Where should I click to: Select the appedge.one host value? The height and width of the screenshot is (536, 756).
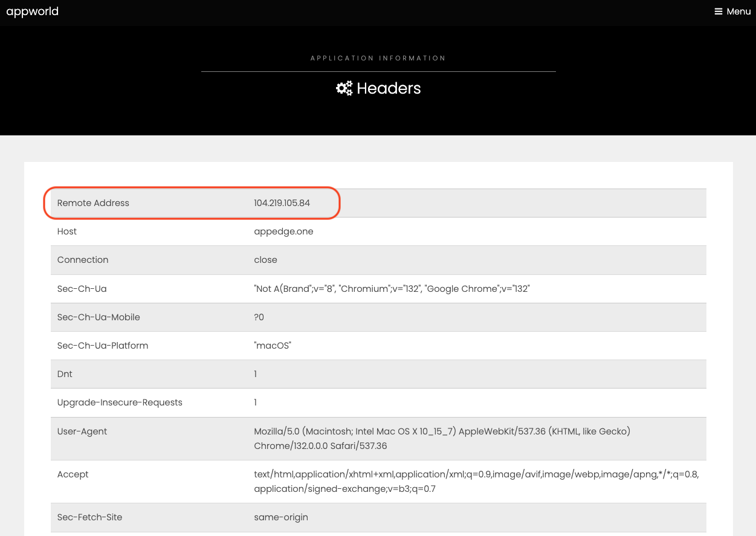[284, 231]
